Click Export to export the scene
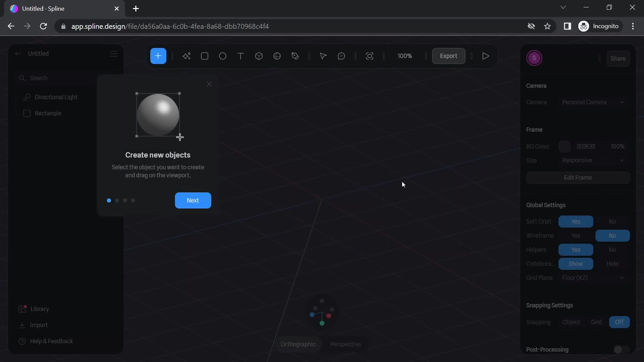Viewport: 644px width, 362px height. pos(448,56)
